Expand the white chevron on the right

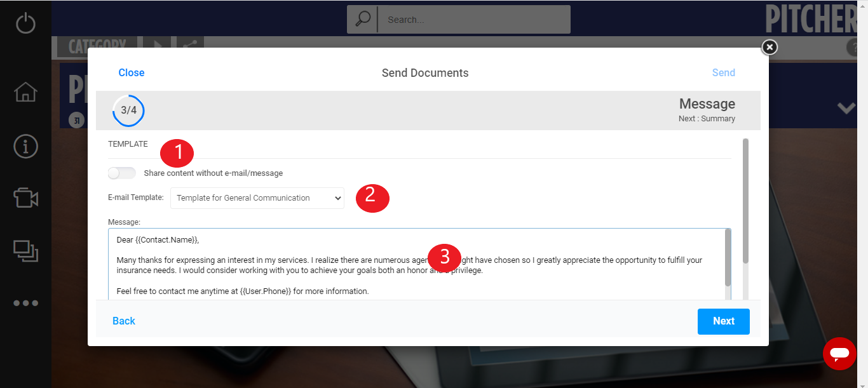pyautogui.click(x=846, y=108)
